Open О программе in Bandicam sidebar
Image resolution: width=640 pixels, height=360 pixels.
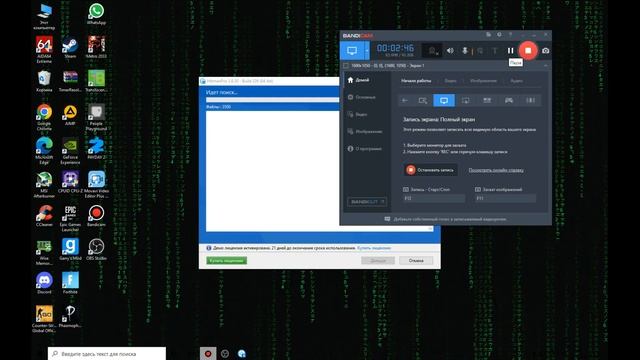(365, 149)
